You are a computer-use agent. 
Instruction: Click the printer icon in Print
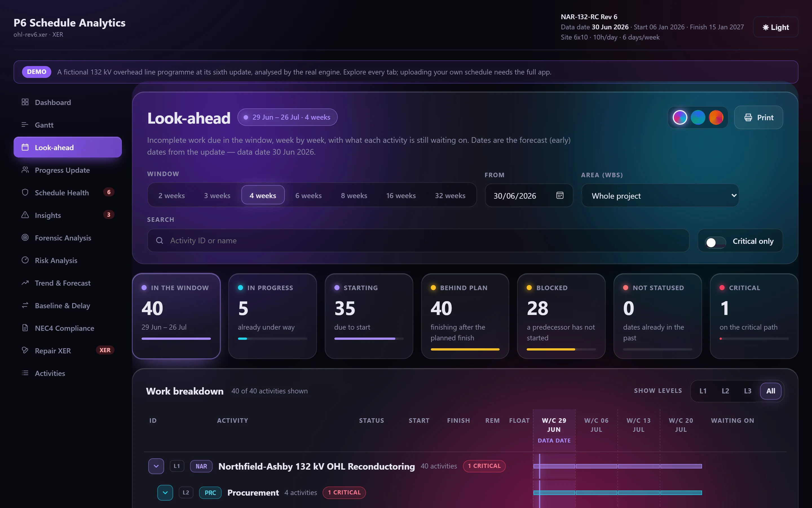748,117
